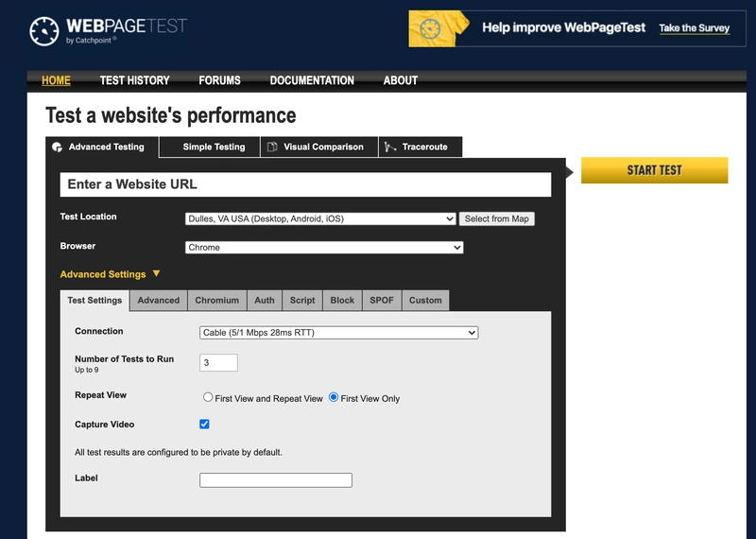Uncheck the Capture Video checkbox
The image size is (756, 539).
tap(204, 425)
